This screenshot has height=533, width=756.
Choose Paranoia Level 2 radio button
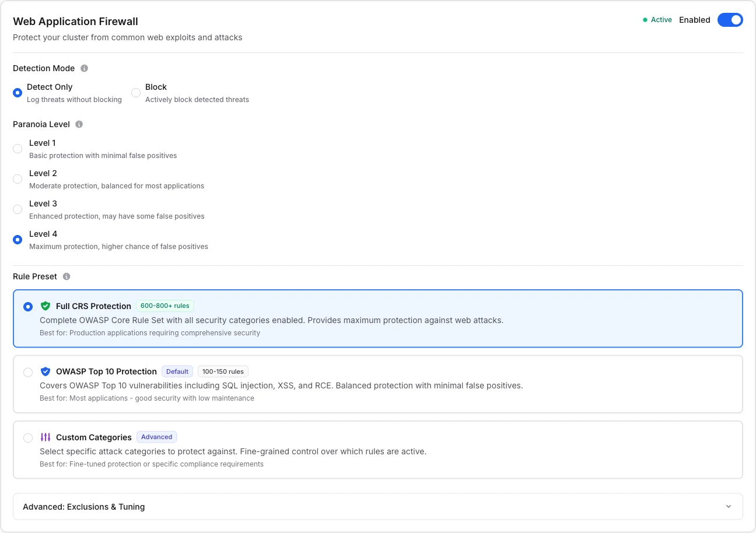coord(17,179)
